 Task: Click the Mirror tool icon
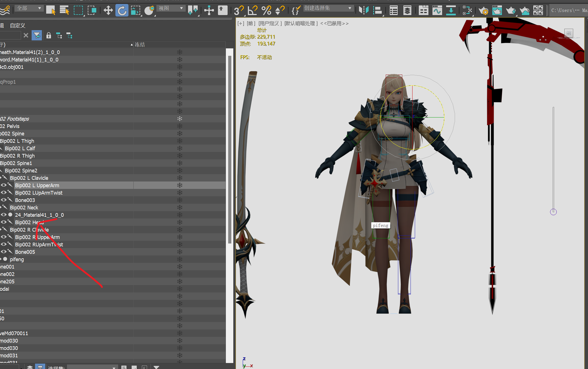[x=364, y=11]
